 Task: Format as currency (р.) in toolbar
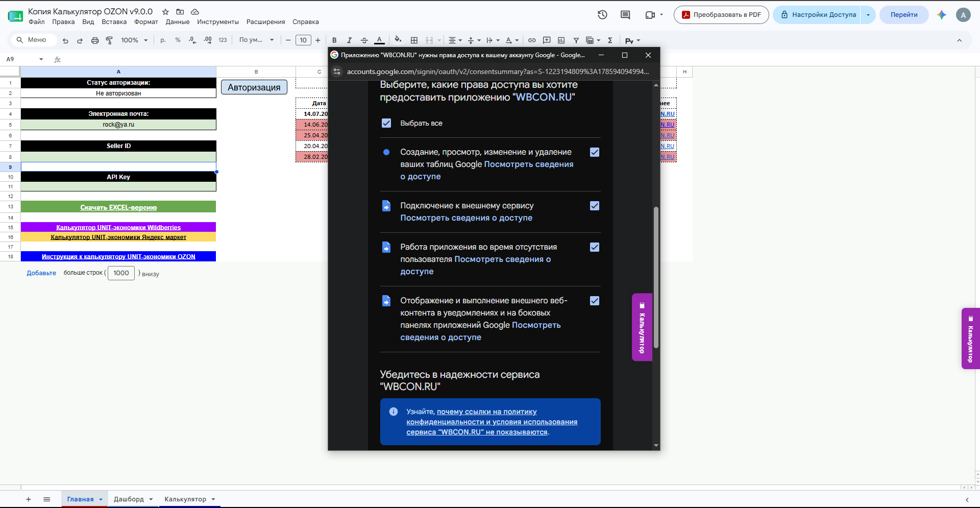click(163, 40)
